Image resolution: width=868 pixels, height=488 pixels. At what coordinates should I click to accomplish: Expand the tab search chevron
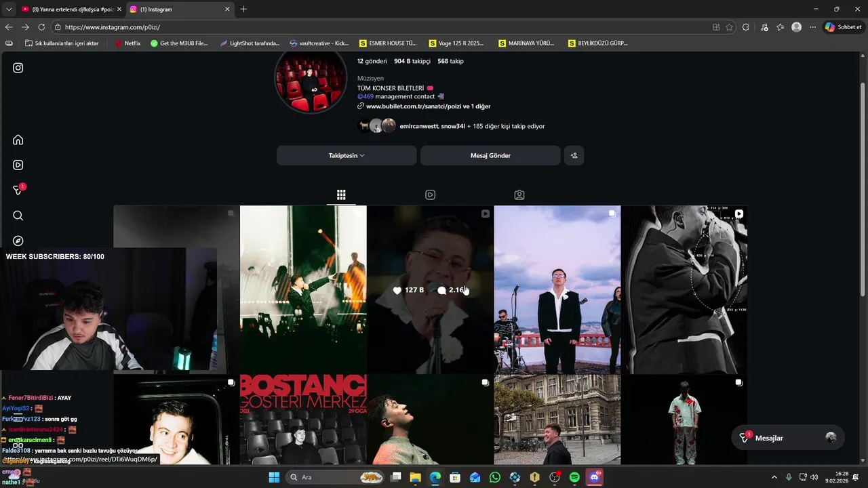tap(9, 9)
